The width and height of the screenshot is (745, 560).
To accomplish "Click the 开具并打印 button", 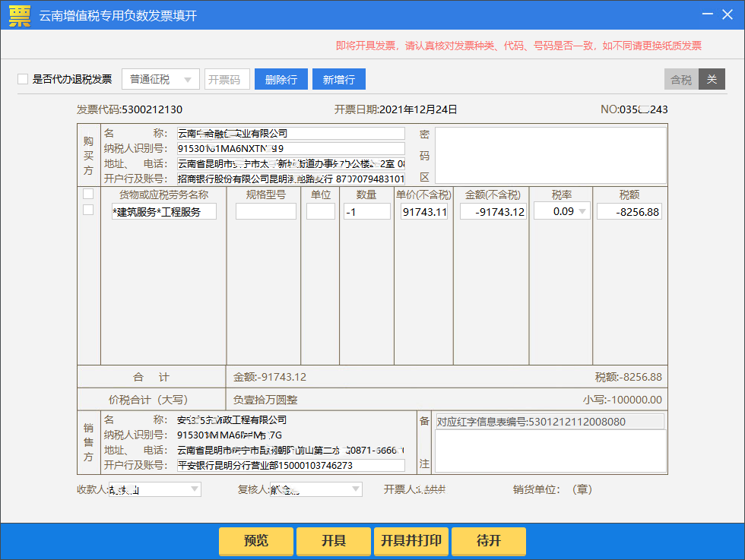I will (x=411, y=540).
